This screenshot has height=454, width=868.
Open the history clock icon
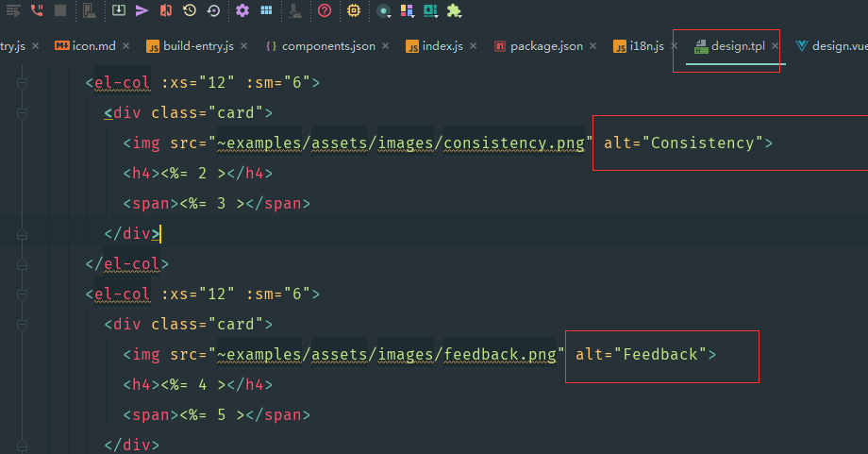190,10
